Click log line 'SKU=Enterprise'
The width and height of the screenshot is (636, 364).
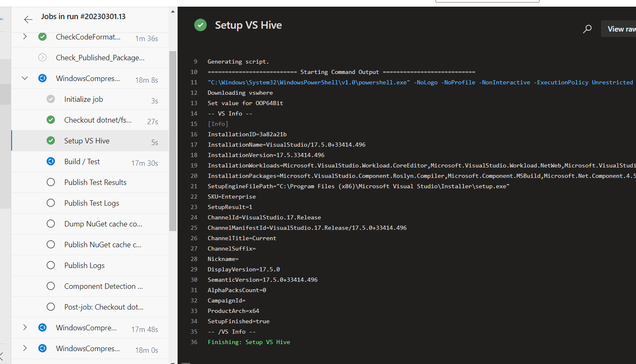(x=232, y=197)
